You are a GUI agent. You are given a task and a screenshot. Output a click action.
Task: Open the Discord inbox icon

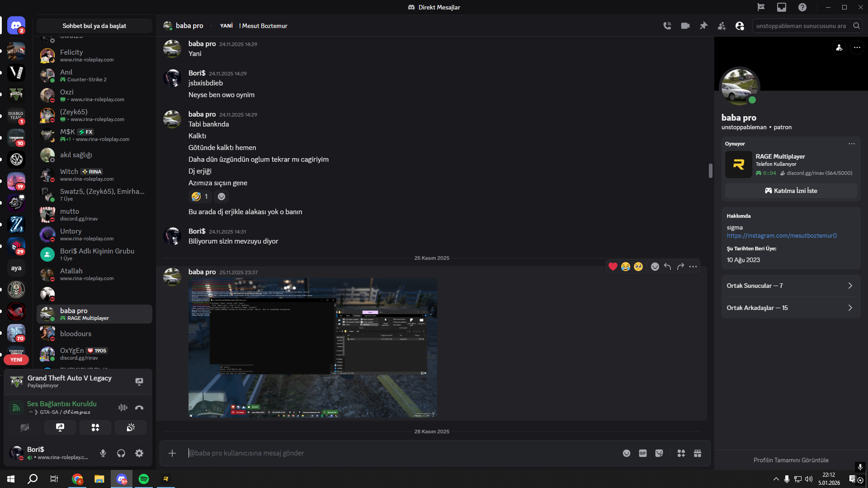(782, 7)
